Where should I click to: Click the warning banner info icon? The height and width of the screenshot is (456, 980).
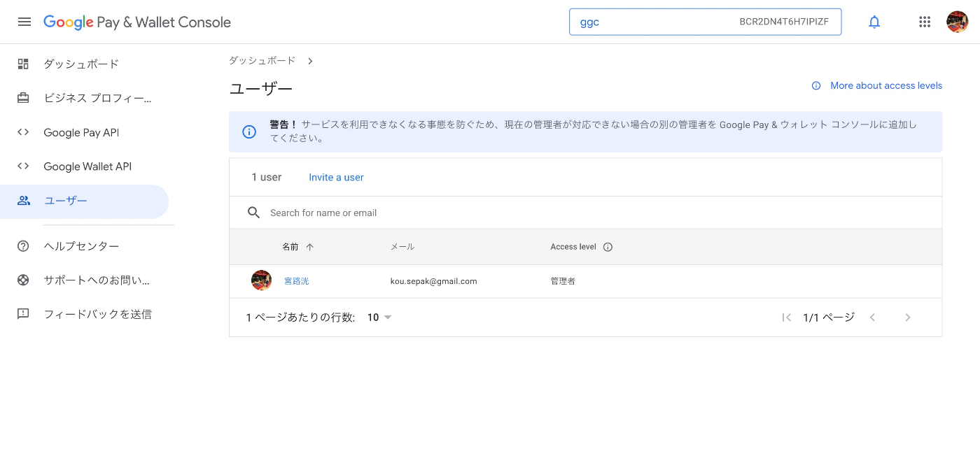click(x=249, y=131)
